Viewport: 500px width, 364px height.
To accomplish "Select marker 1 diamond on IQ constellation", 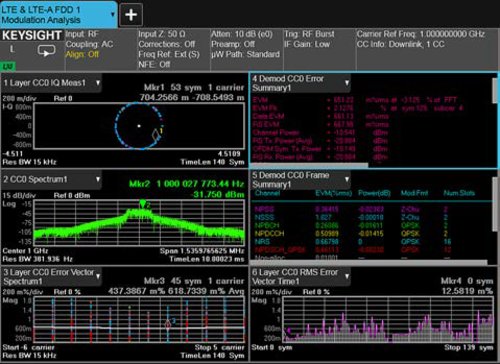I will pos(156,135).
